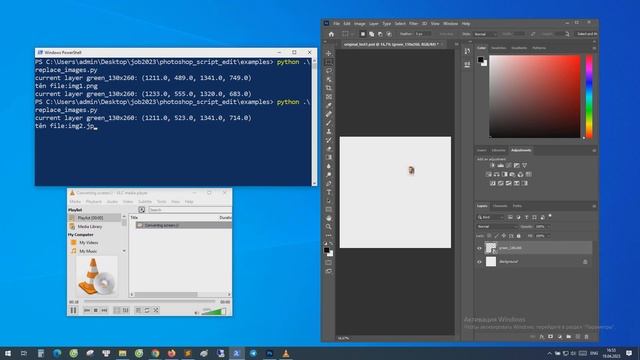Open the Adjustments panel options menu

[594, 151]
